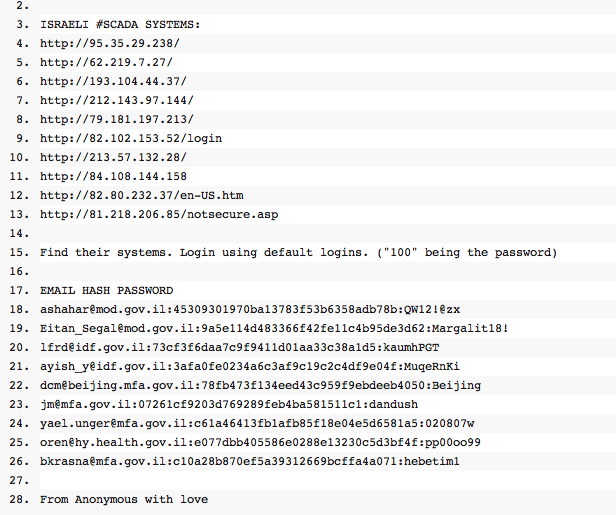Click line number 22 in the gutter
The height and width of the screenshot is (515, 616).
[x=20, y=385]
